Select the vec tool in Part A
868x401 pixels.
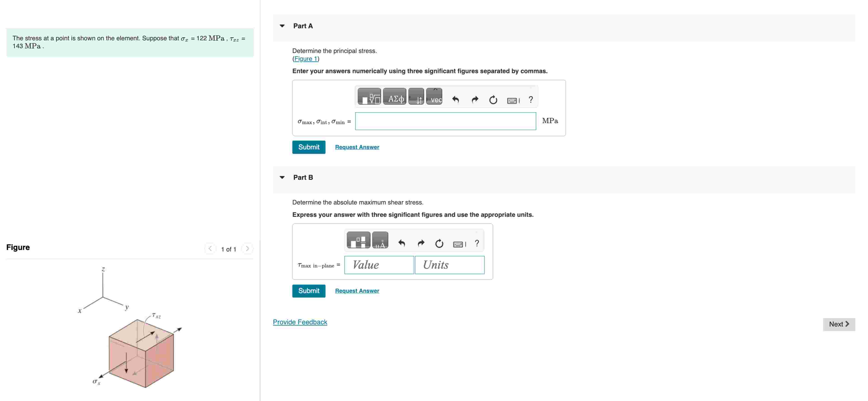click(434, 97)
